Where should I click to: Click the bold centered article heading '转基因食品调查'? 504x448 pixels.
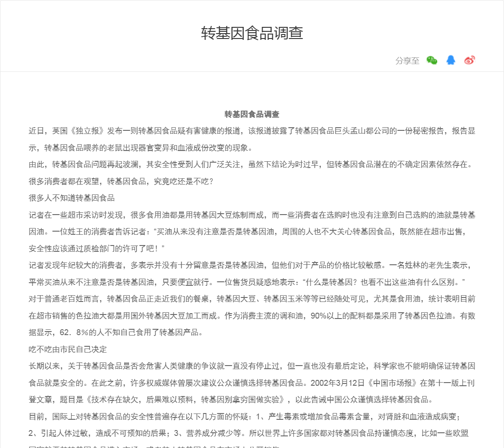(252, 114)
